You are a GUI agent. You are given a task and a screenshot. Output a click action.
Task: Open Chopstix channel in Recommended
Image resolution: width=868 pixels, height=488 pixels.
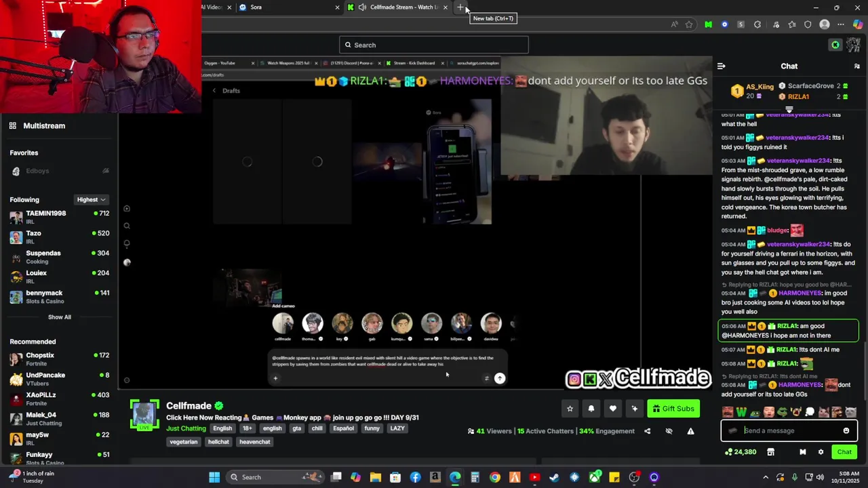click(x=60, y=359)
